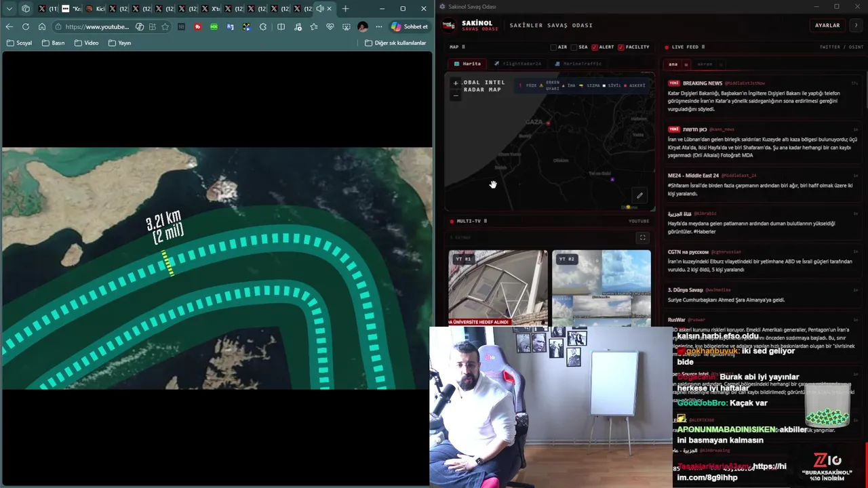Expand 'Diğer sık kullanılanlar' folder
Viewport: 868px width, 488px height.
[x=395, y=43]
